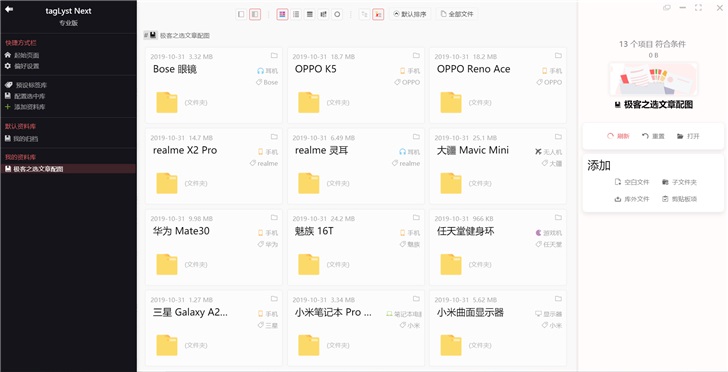Switch to the list view icon
This screenshot has height=372, width=728.
pos(296,14)
